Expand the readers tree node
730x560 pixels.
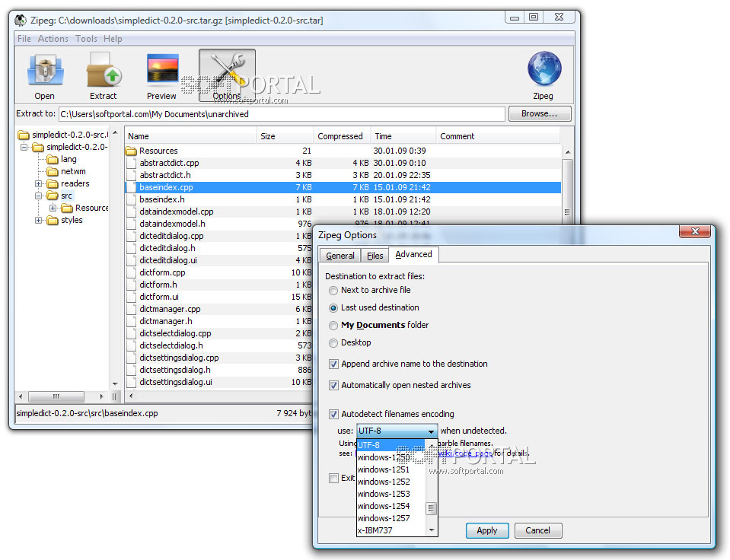(x=39, y=183)
